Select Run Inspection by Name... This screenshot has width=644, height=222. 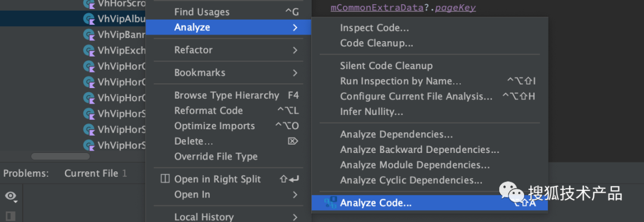point(429,81)
